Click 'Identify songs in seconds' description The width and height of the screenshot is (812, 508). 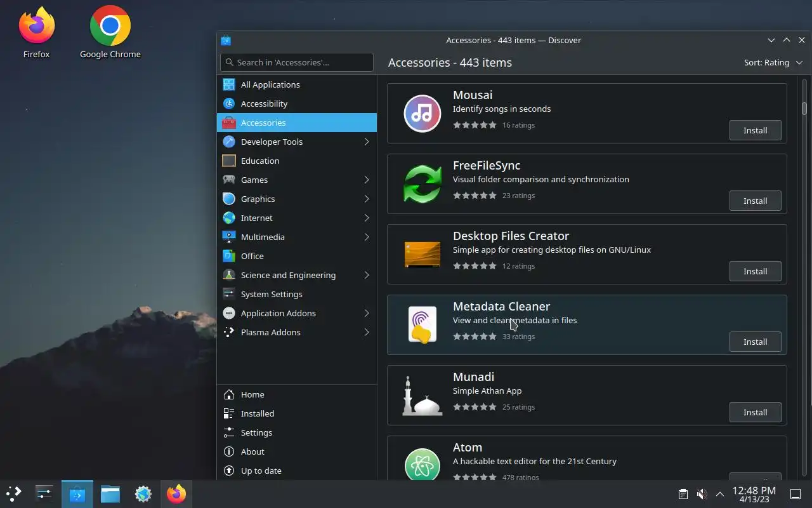502,109
